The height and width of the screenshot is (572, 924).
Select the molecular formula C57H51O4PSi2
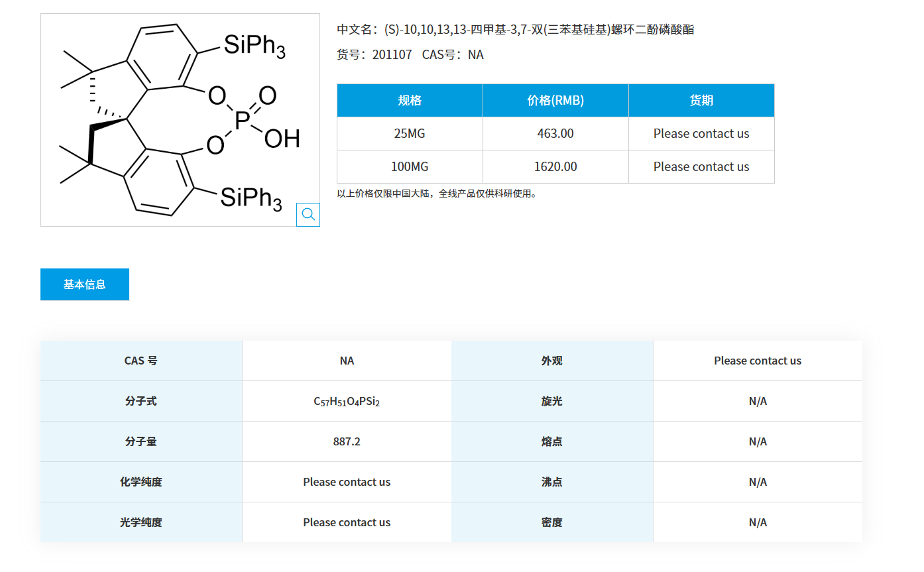(x=347, y=401)
